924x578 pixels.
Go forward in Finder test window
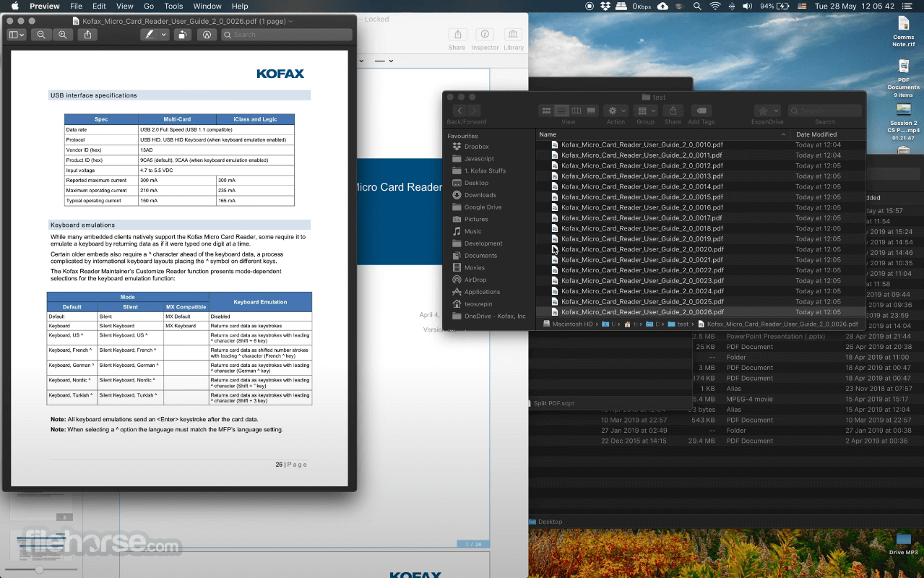tap(474, 111)
